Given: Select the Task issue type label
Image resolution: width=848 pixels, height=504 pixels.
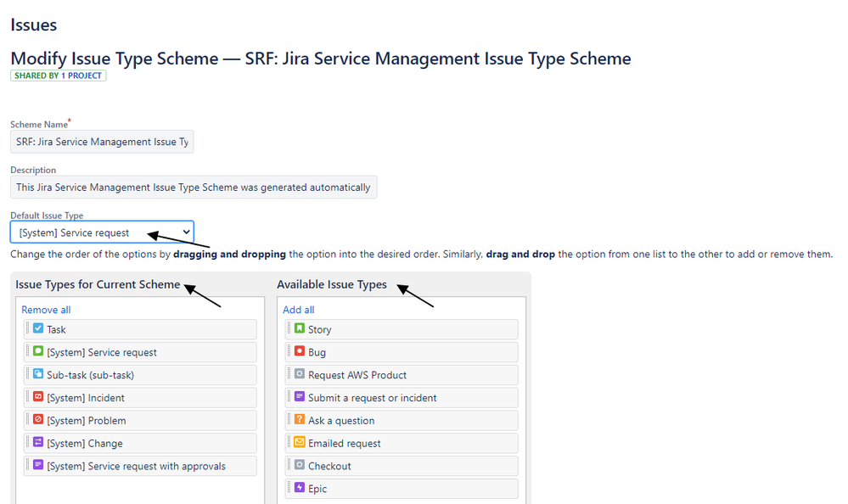Looking at the screenshot, I should [56, 330].
